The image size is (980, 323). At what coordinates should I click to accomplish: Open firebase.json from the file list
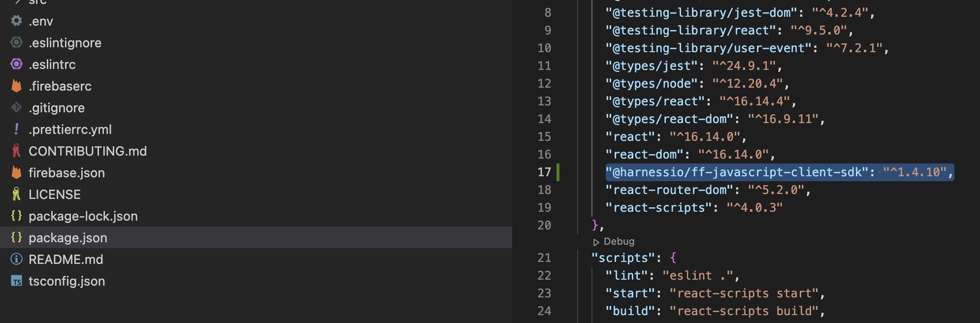coord(66,173)
